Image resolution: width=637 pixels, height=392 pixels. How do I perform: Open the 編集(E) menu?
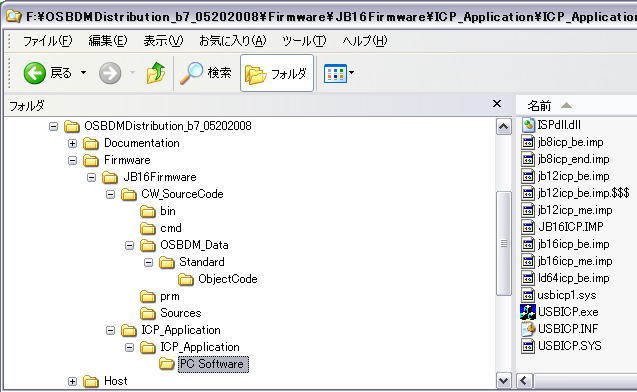tap(108, 41)
